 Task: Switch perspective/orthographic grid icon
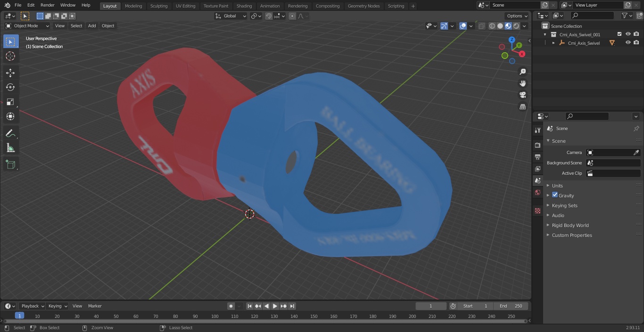click(522, 107)
